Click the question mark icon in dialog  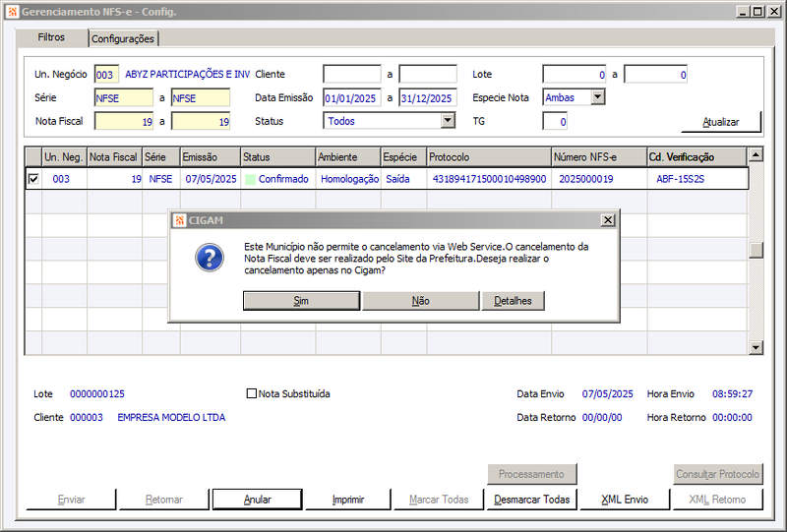point(210,258)
